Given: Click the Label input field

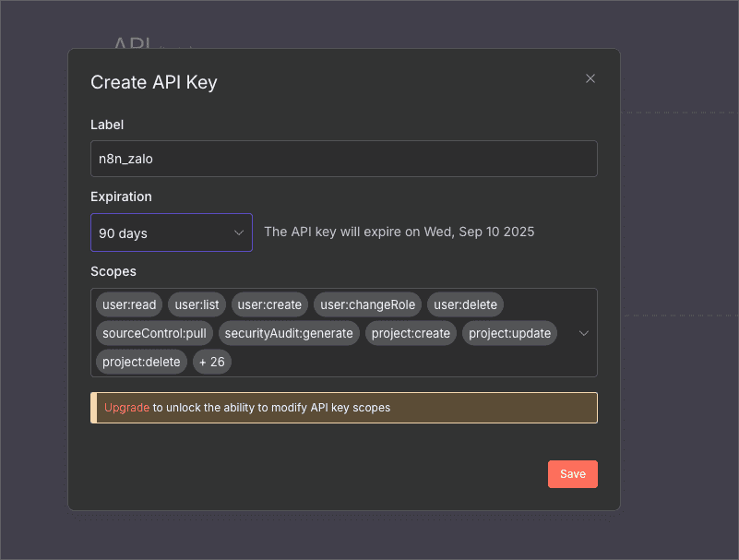Looking at the screenshot, I should click(343, 159).
